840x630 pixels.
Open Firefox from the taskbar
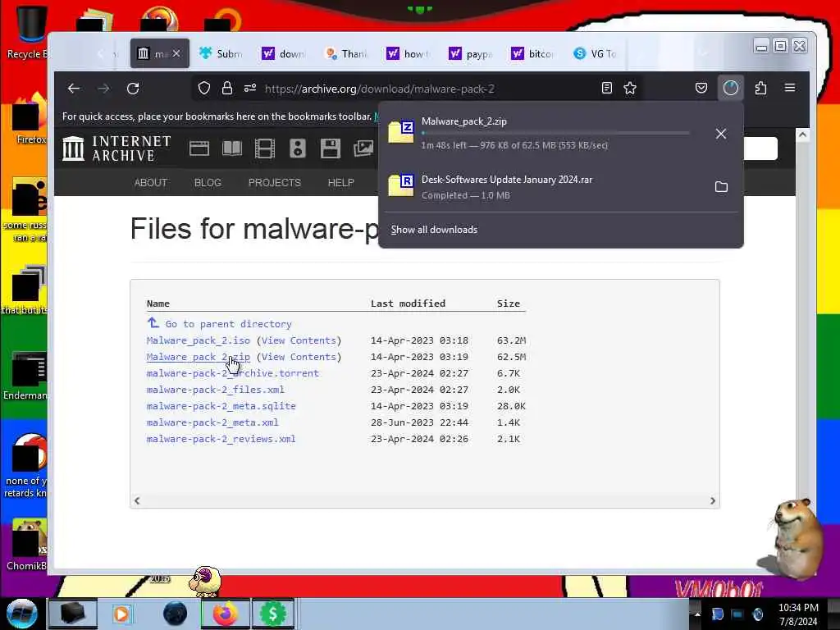226,614
